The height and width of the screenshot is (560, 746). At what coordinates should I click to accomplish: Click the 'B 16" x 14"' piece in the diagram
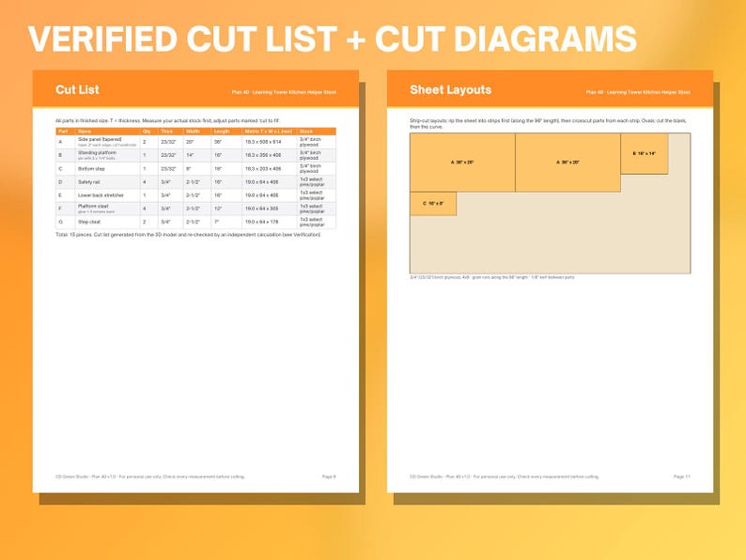tap(645, 154)
